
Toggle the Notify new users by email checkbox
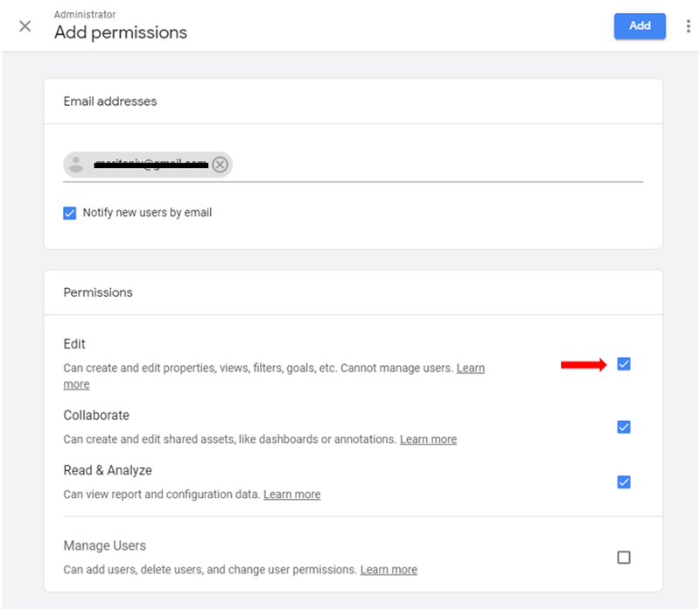click(70, 213)
